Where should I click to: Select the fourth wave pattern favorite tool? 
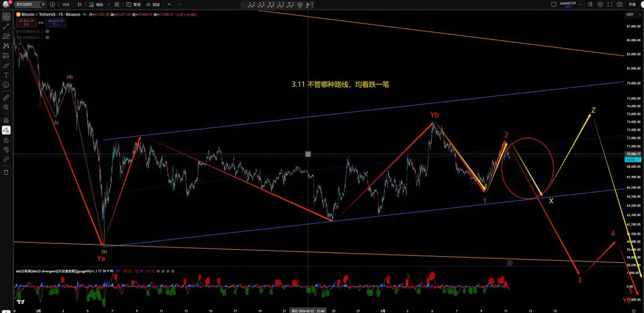[x=280, y=4]
